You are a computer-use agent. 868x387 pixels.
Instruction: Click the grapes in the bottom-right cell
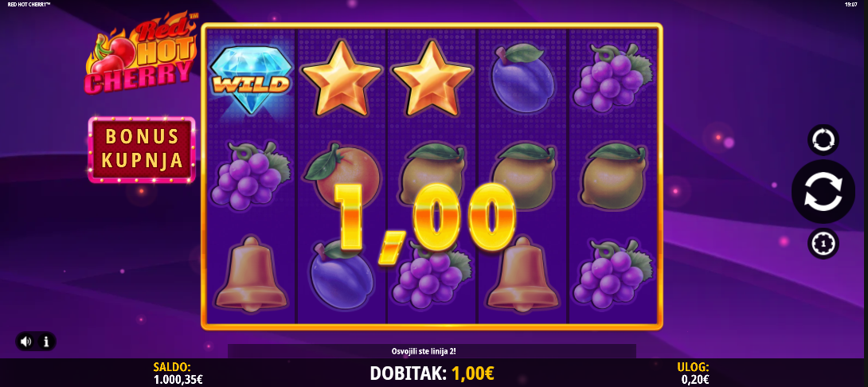[x=613, y=273]
